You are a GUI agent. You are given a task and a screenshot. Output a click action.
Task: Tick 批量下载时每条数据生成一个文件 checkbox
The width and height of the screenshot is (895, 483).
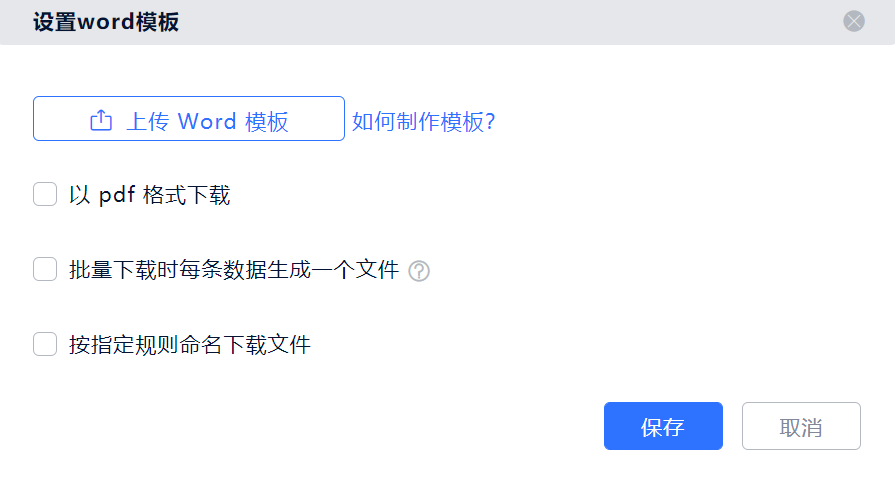click(45, 269)
